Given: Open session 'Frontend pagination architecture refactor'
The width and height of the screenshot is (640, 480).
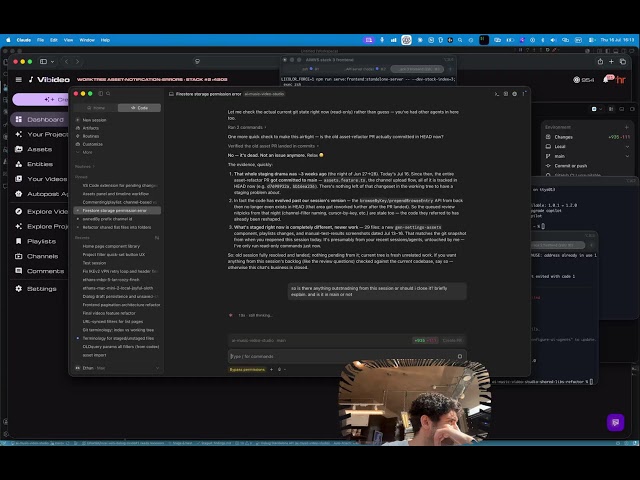Looking at the screenshot, I should pyautogui.click(x=118, y=305).
